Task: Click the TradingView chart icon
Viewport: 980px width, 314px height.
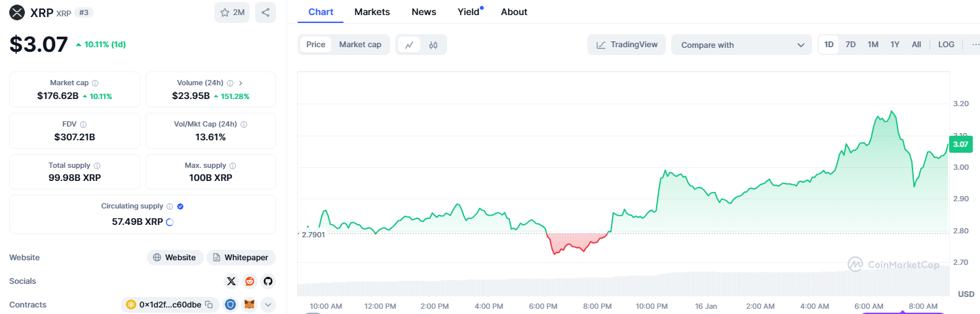Action: coord(600,45)
